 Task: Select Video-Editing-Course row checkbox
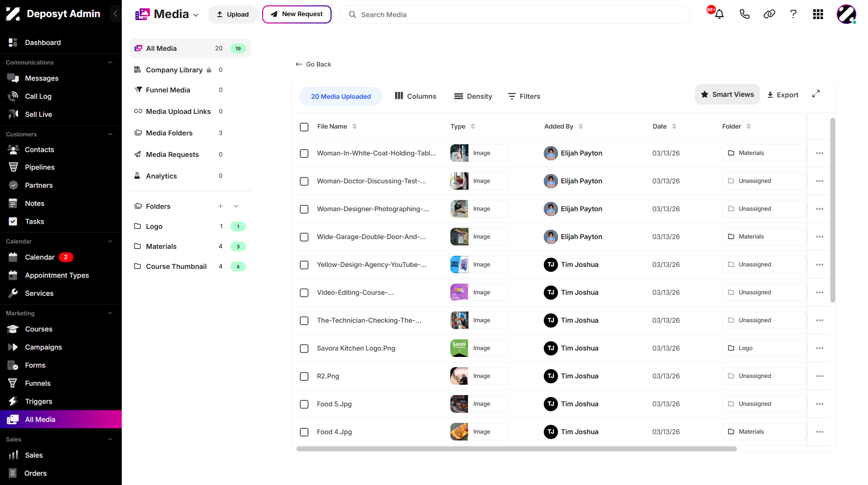[x=304, y=293]
